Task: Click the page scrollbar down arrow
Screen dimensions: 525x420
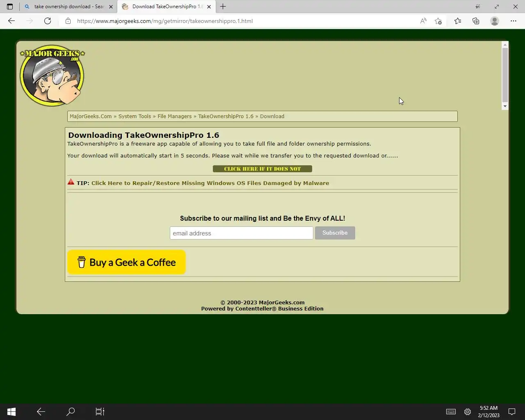Action: [505, 106]
